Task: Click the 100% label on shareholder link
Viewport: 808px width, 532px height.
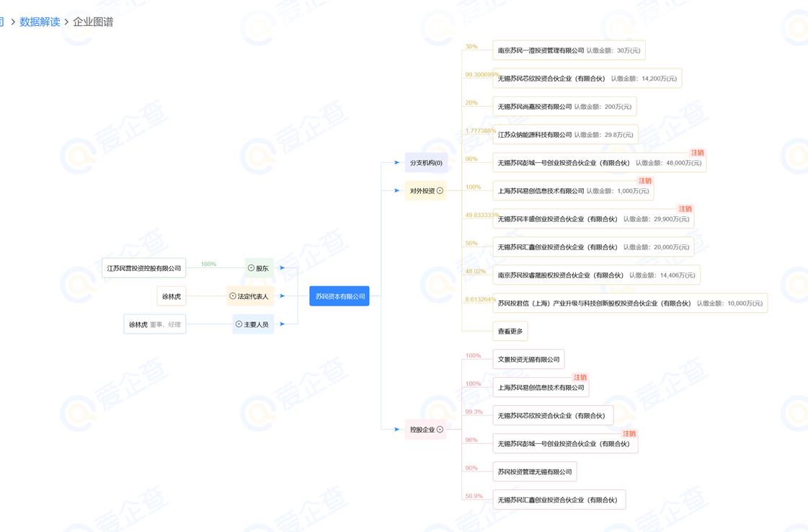Action: (209, 264)
